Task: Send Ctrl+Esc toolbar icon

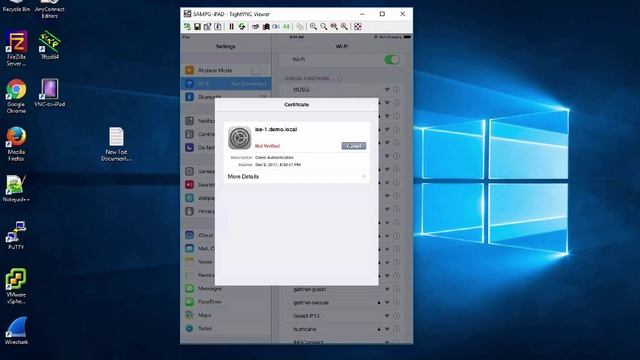Action: [266, 27]
